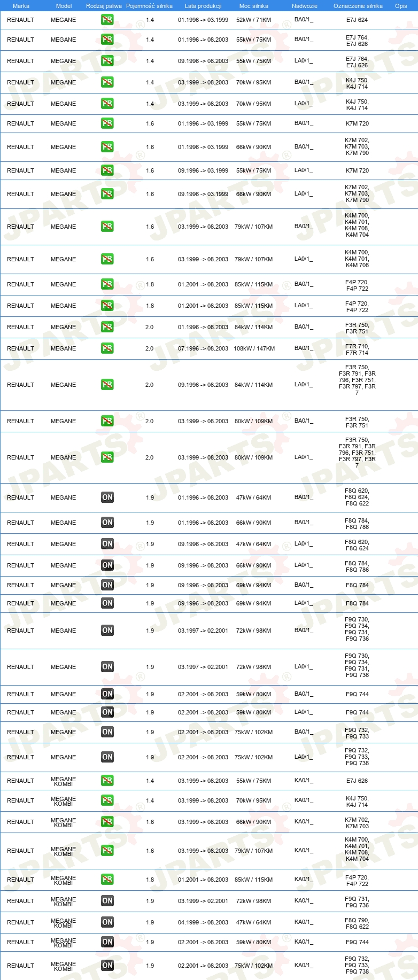Click the petrol icon in the E7J 624 row

click(x=107, y=20)
